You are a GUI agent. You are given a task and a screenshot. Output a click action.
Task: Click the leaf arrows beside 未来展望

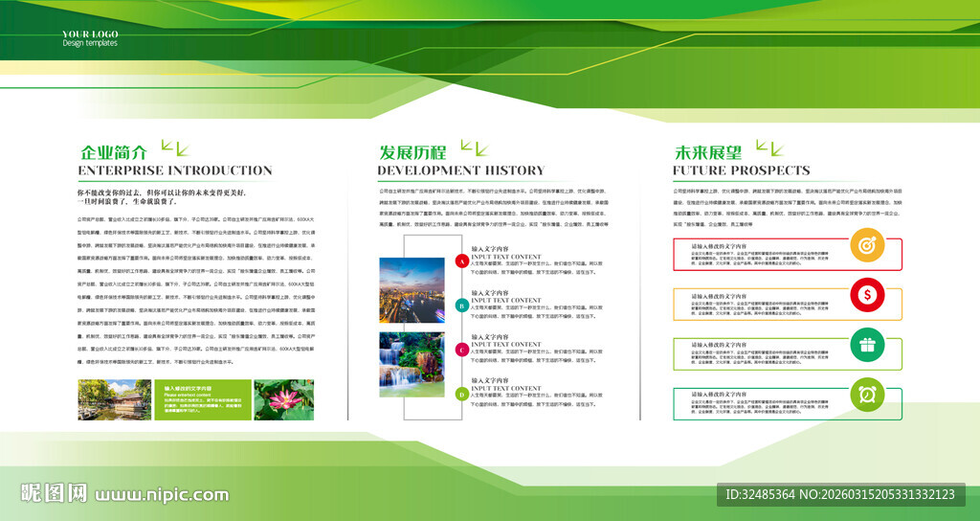coord(769,148)
